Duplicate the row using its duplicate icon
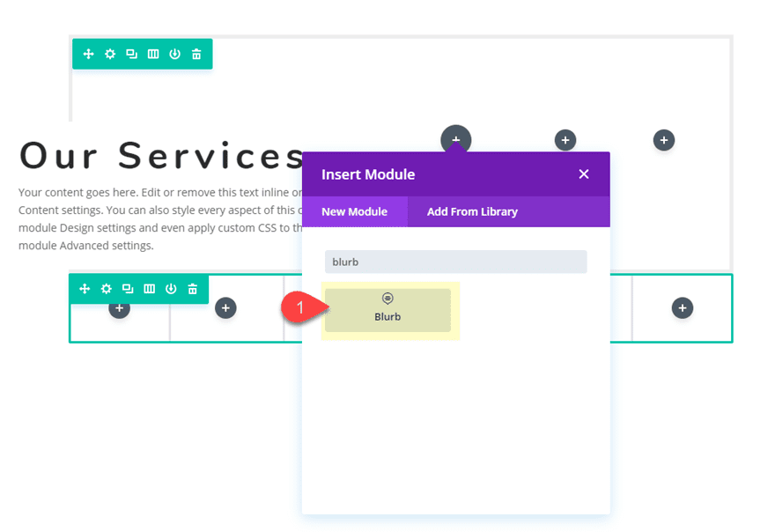The width and height of the screenshot is (775, 532). [129, 288]
